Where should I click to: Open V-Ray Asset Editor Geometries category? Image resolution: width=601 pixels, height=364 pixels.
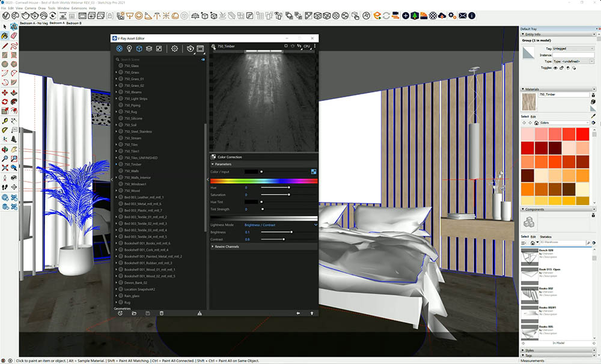click(139, 49)
